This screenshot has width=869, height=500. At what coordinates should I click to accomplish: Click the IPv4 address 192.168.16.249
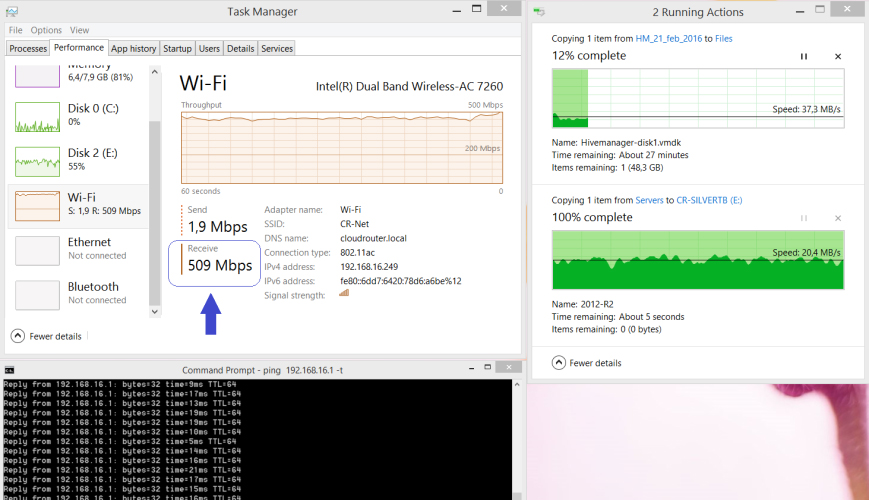click(369, 267)
